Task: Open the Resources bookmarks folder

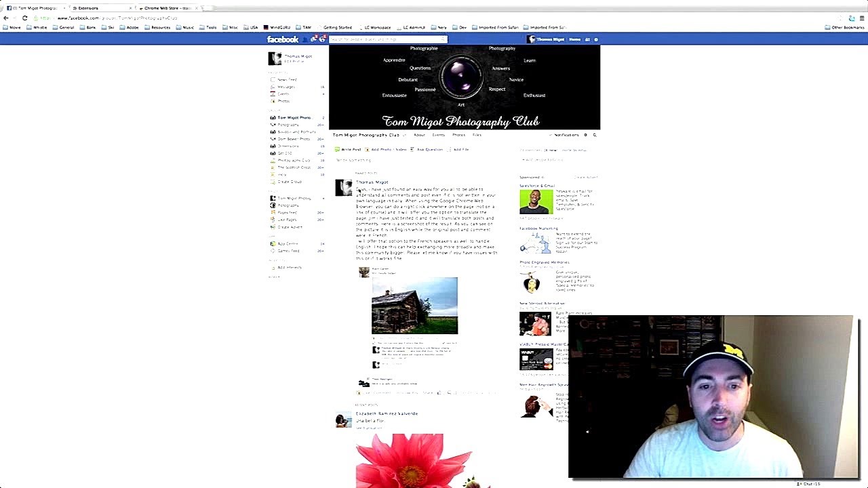Action: click(x=158, y=28)
